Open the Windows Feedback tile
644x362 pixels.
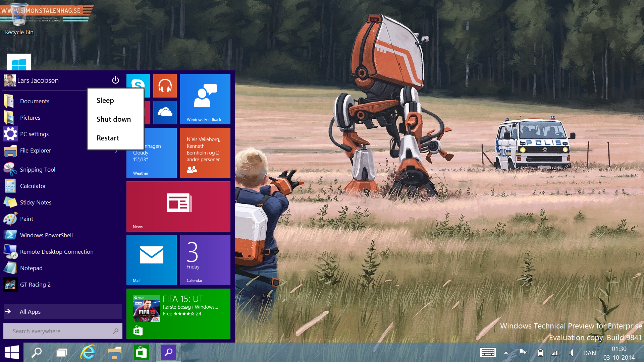click(205, 99)
